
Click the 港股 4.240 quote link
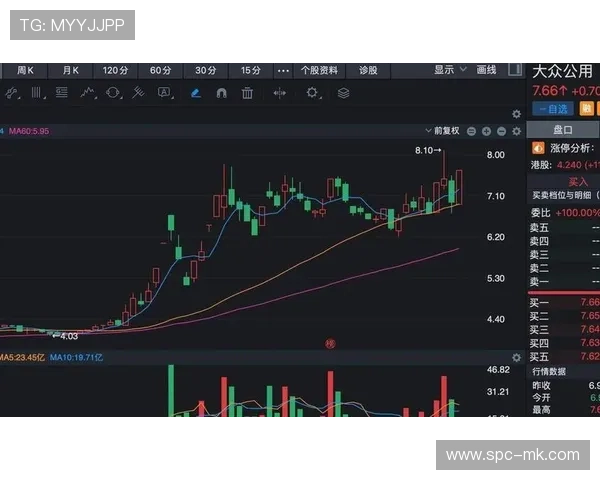tap(565, 165)
